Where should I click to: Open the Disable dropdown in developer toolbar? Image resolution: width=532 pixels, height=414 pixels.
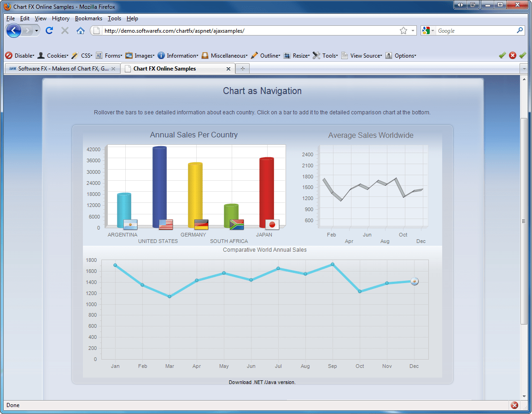[20, 56]
